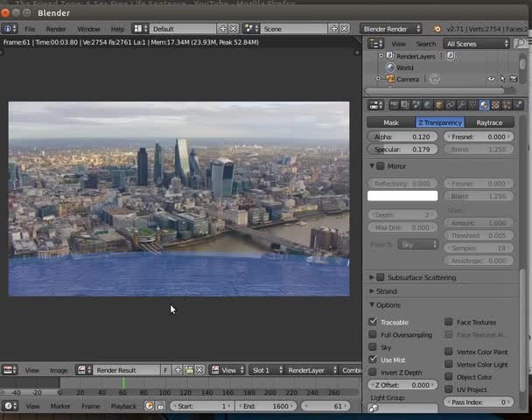Screen dimensions: 532x420
Task: Enable Vertex Color Light checkbox
Action: coord(449,364)
